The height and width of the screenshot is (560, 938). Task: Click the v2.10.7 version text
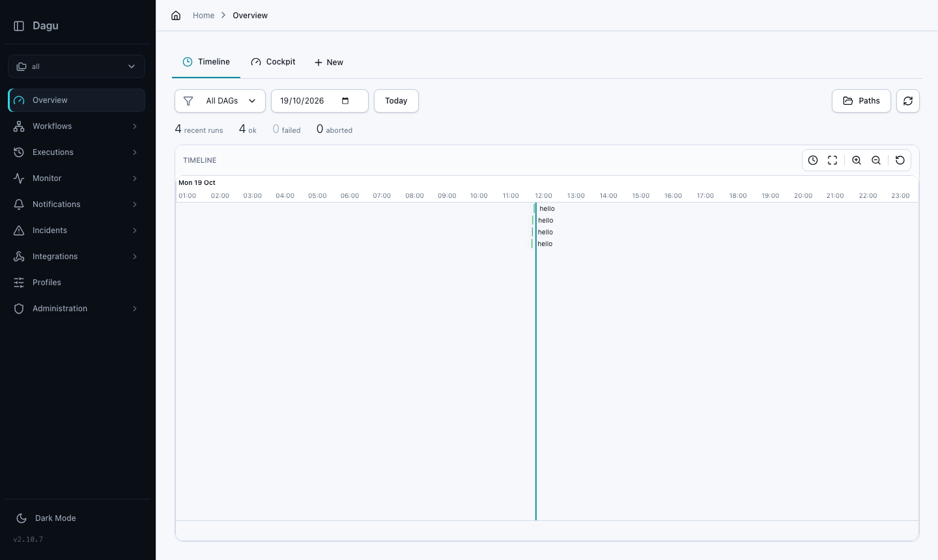(28, 539)
